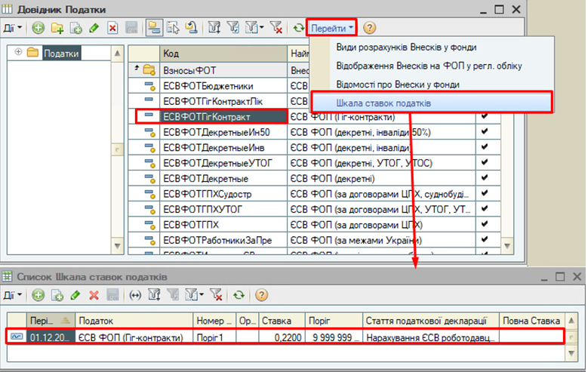This screenshot has width=588, height=372.
Task: Open the Перейти dropdown menu
Action: pos(333,28)
